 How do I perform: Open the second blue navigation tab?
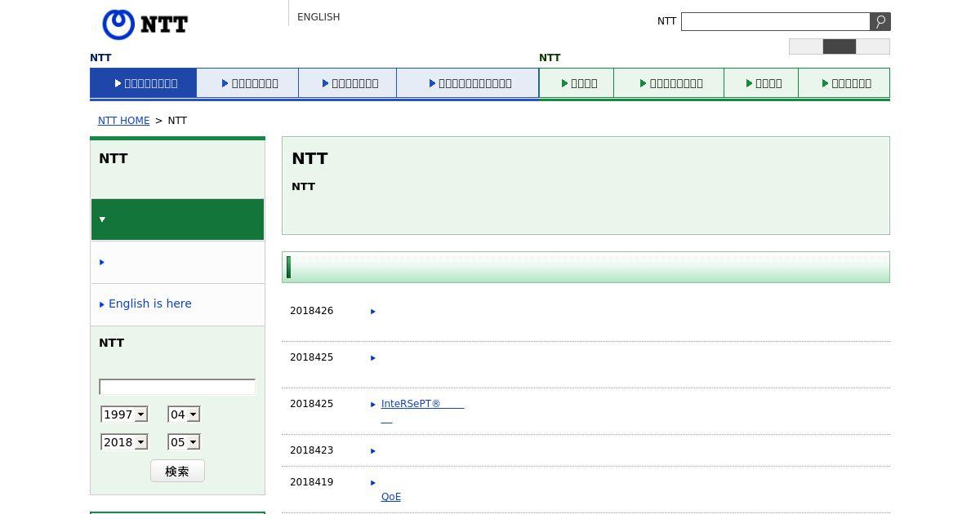tap(248, 83)
